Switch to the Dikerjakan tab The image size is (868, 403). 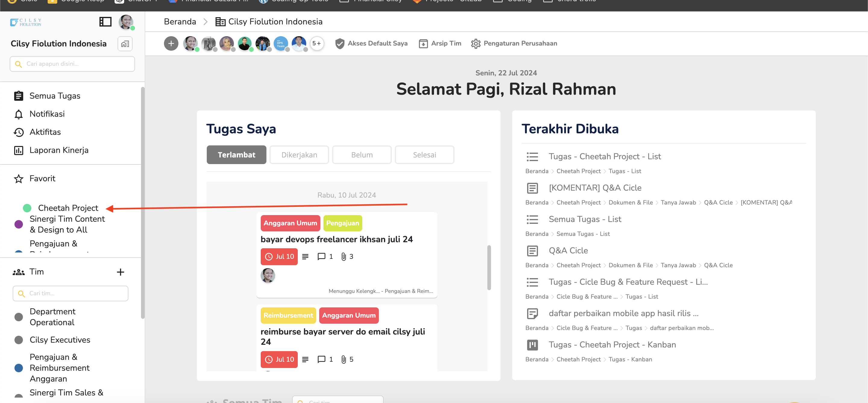click(x=299, y=155)
